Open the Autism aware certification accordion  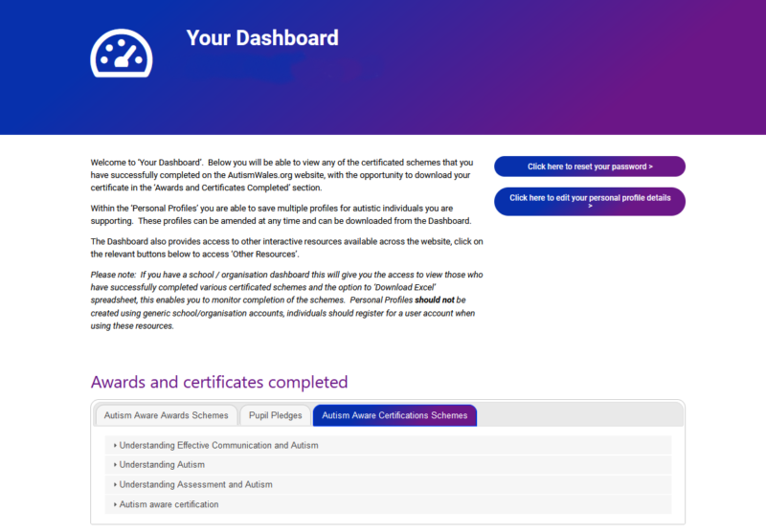pyautogui.click(x=169, y=504)
